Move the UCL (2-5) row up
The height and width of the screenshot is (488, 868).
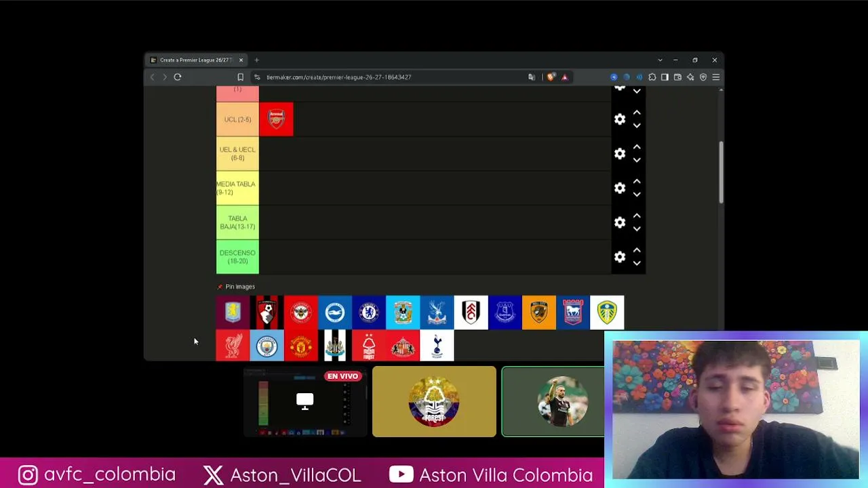pos(637,113)
